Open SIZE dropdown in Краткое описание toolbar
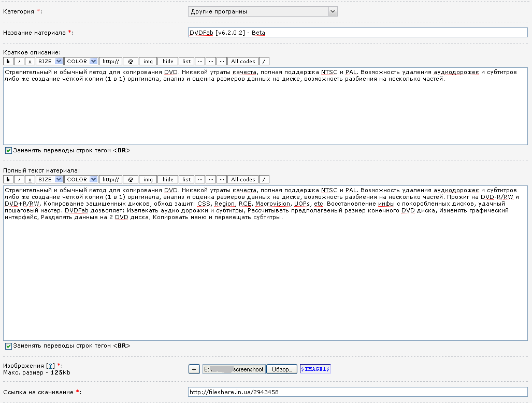 pyautogui.click(x=50, y=62)
